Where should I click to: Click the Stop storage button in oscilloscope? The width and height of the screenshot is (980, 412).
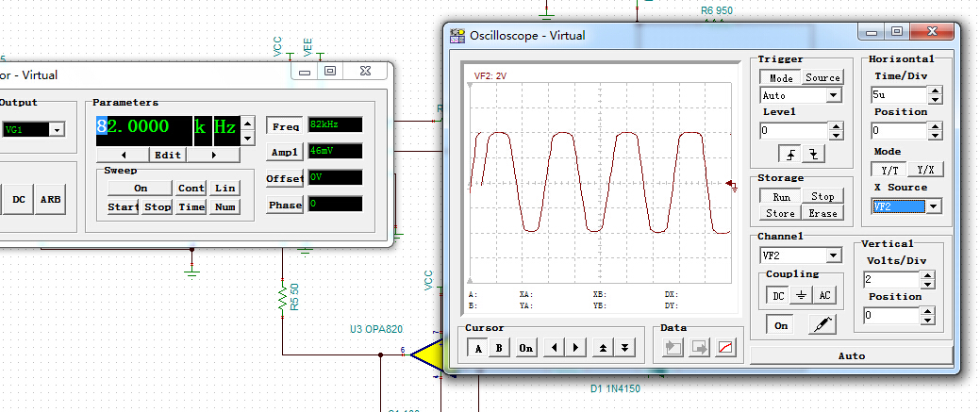(x=822, y=196)
